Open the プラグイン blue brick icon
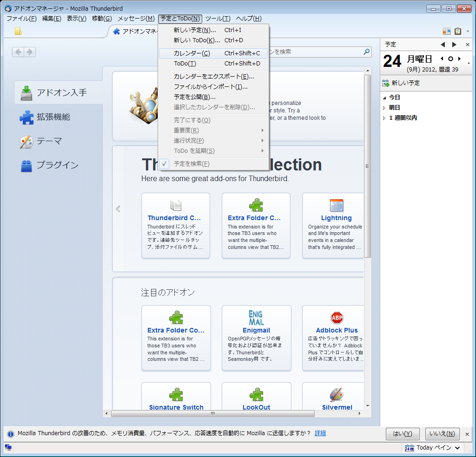The height and width of the screenshot is (457, 476). pos(26,165)
